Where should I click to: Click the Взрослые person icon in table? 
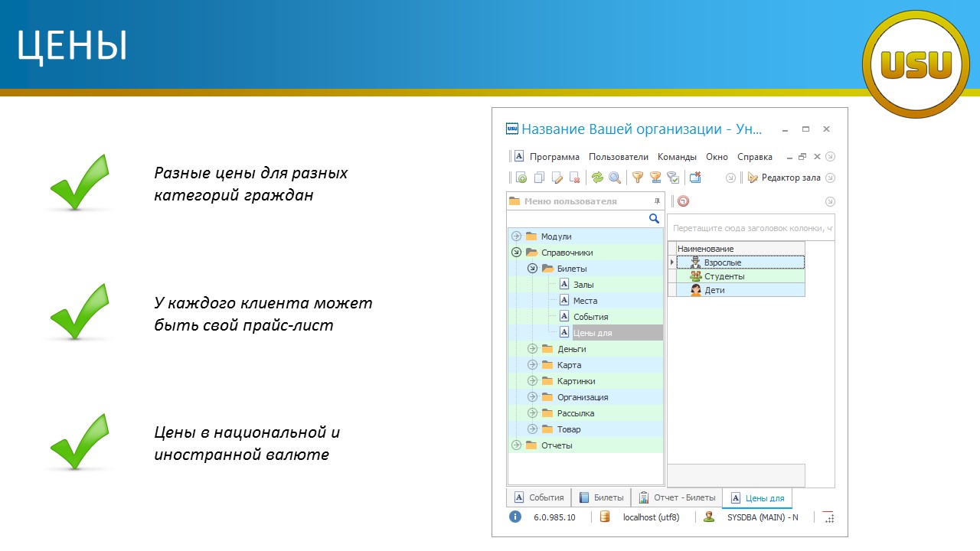tap(695, 262)
